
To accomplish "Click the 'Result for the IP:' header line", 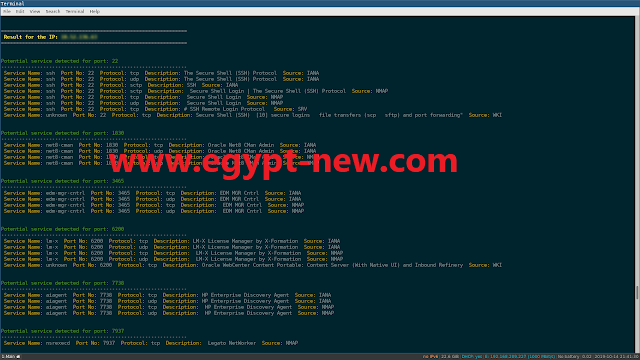I will click(50, 37).
